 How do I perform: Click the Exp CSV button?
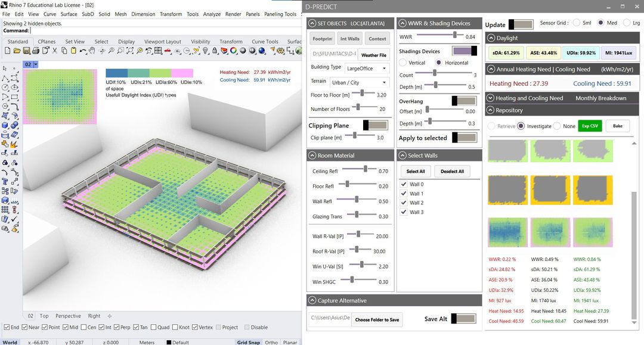589,126
